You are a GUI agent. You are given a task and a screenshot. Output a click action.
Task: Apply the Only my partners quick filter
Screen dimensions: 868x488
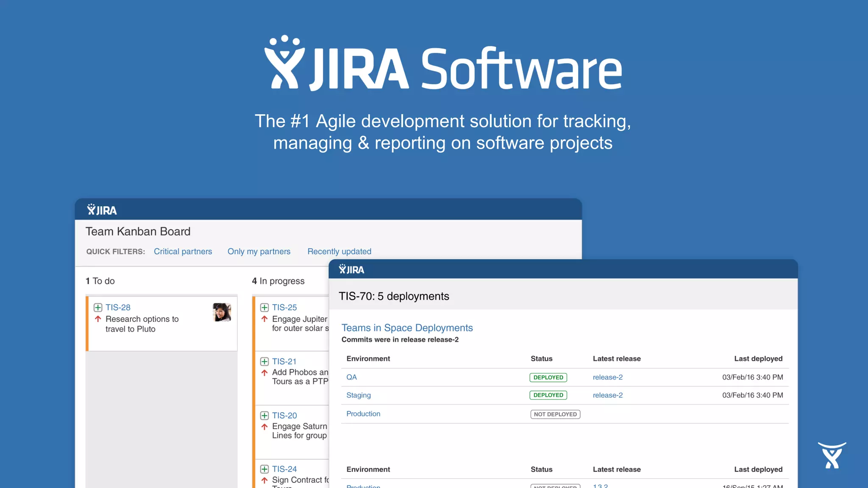(259, 252)
